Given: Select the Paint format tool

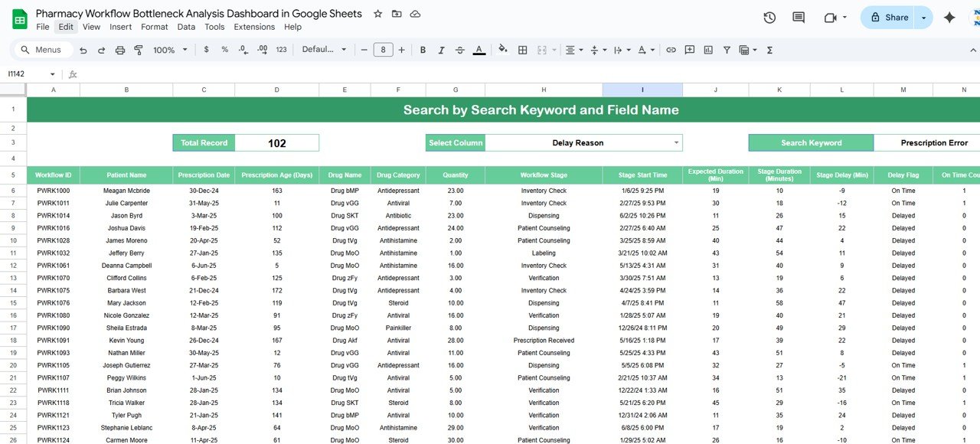Looking at the screenshot, I should (x=139, y=50).
